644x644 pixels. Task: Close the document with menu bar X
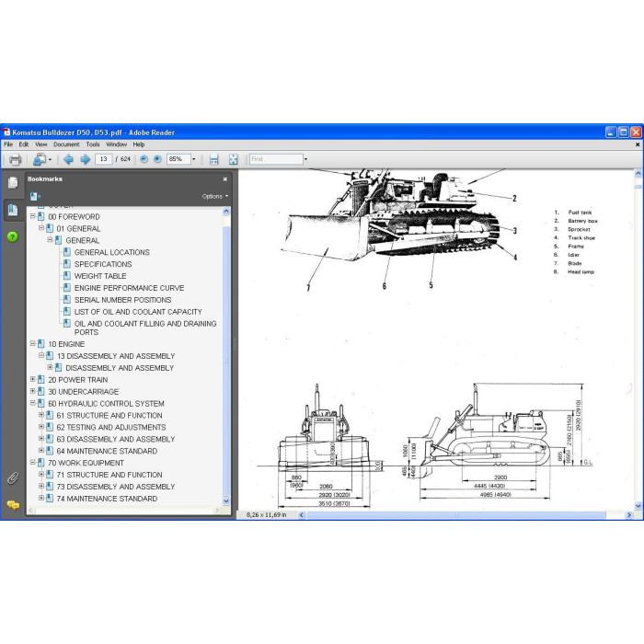click(x=638, y=144)
